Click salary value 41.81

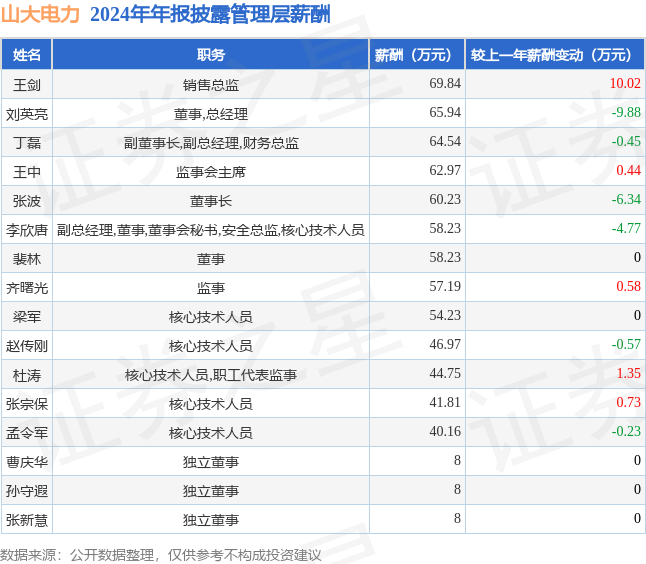tap(445, 403)
